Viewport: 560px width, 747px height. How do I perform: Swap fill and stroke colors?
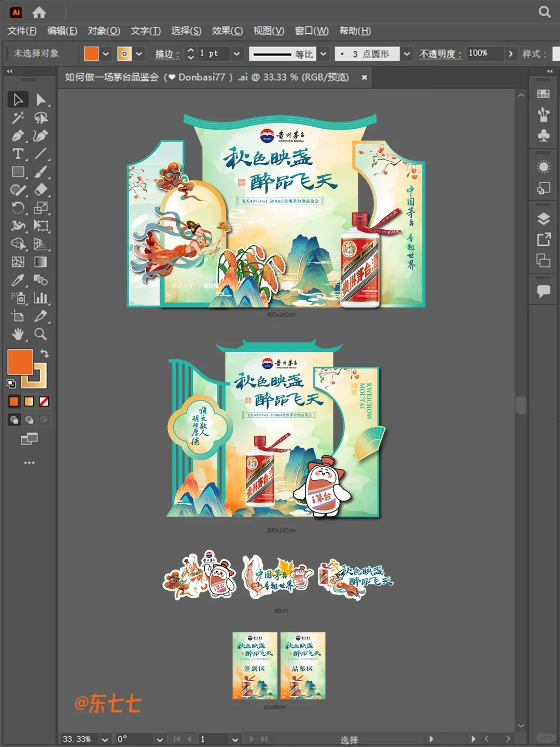pos(45,353)
